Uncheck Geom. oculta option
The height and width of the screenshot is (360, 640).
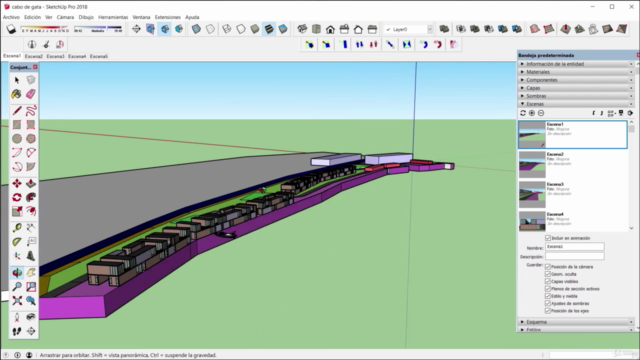tap(548, 274)
